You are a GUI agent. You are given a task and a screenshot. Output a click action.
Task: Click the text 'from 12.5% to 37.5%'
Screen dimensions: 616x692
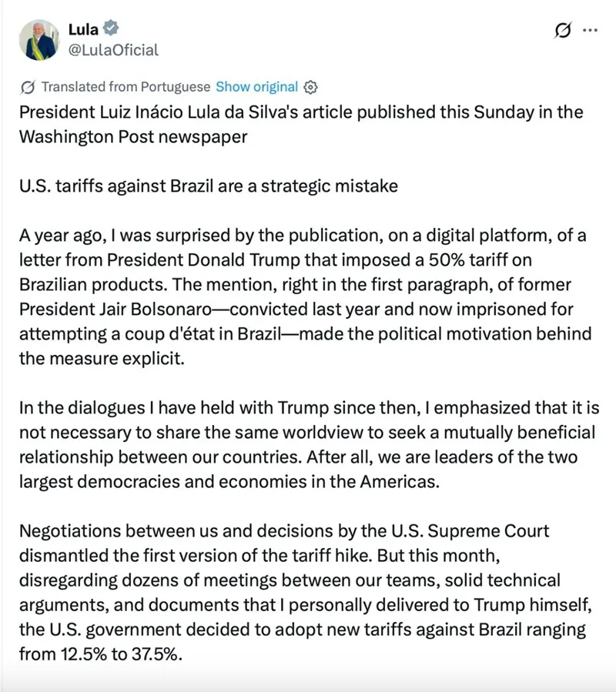point(101,654)
